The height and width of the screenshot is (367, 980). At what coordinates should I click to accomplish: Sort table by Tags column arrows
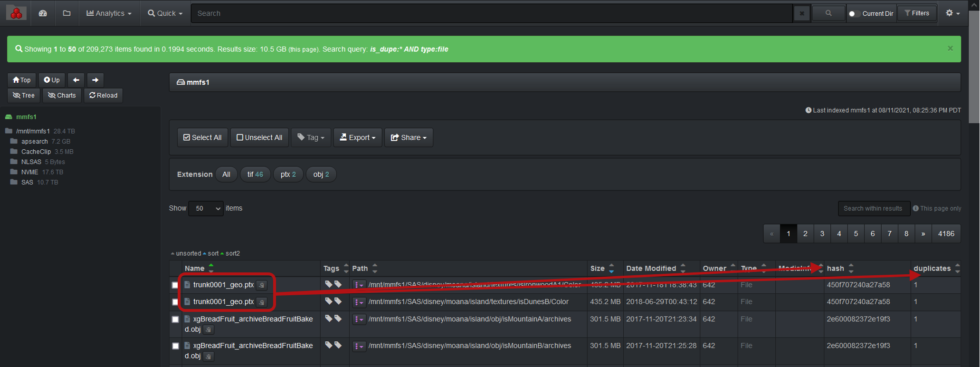[346, 268]
